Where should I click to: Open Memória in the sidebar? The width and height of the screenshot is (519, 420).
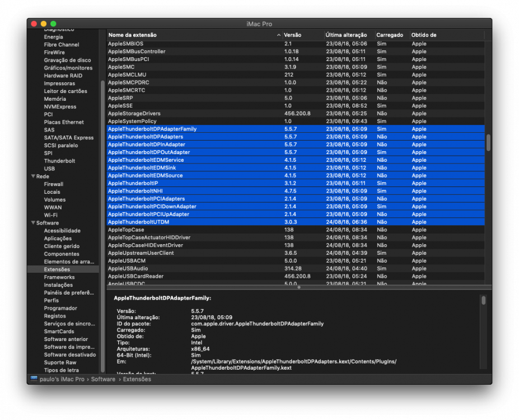55,99
